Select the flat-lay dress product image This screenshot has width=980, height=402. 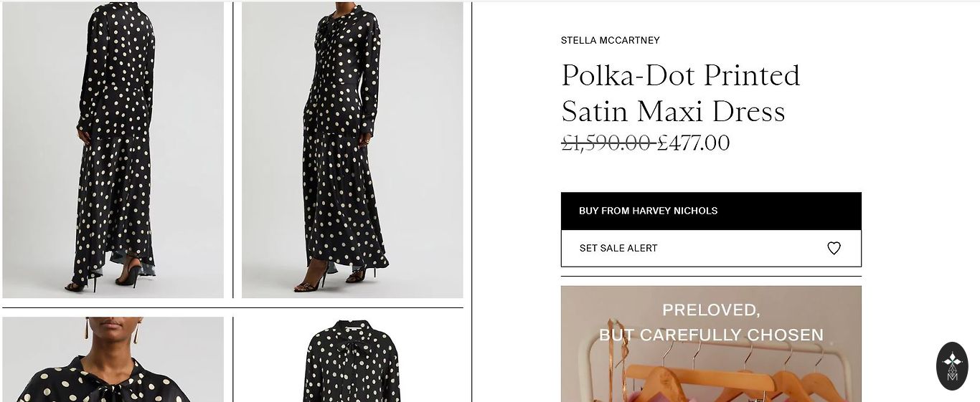(x=352, y=360)
